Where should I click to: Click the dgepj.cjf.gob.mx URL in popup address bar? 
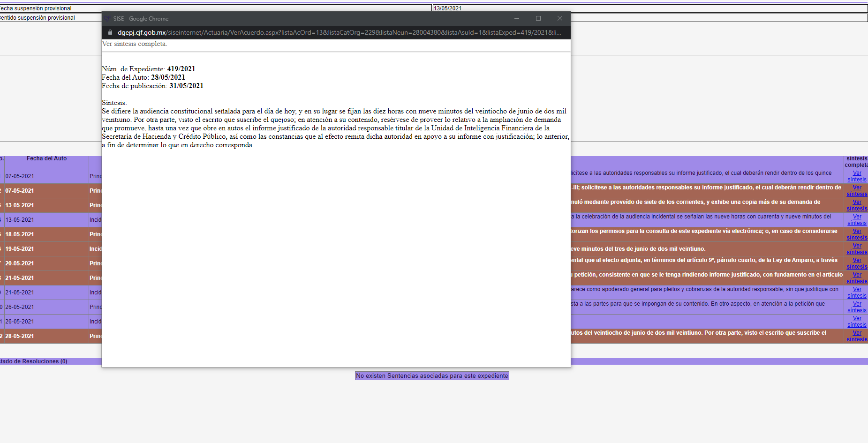339,32
